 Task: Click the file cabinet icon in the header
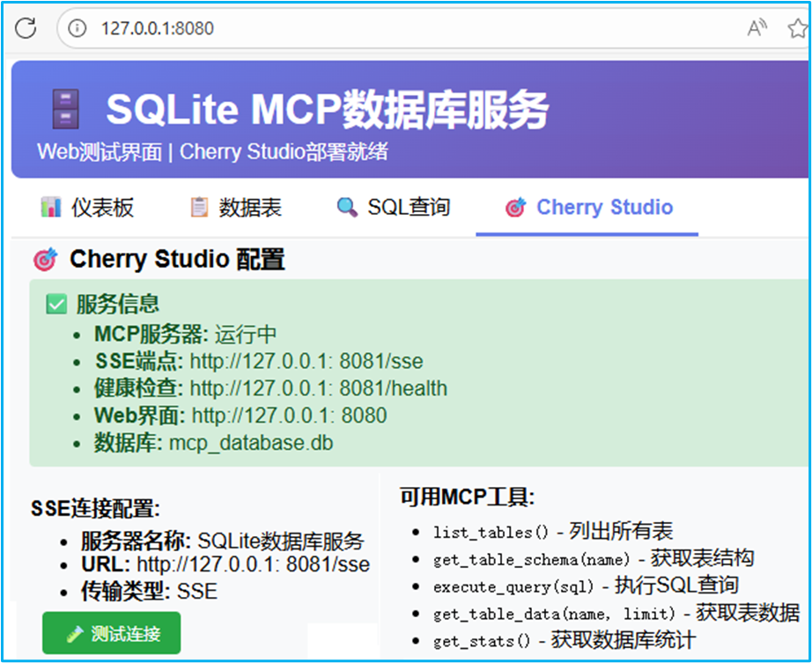tap(66, 109)
